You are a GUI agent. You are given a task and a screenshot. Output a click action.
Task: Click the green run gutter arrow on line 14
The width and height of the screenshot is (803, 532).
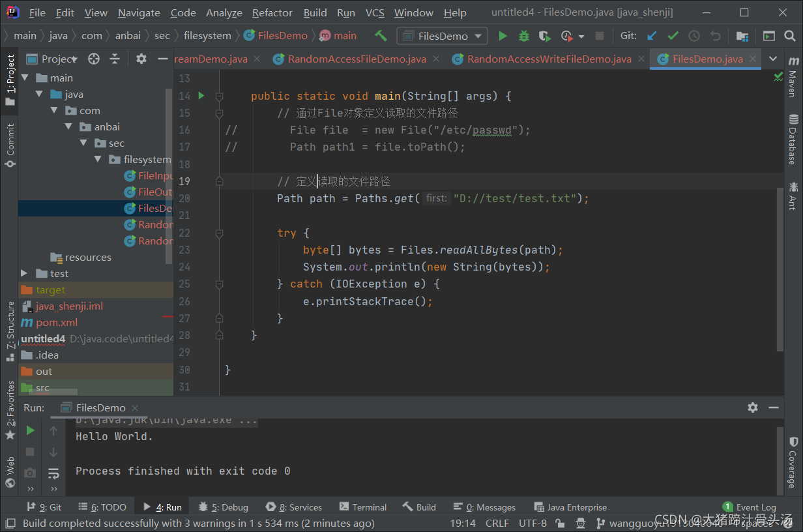click(201, 96)
